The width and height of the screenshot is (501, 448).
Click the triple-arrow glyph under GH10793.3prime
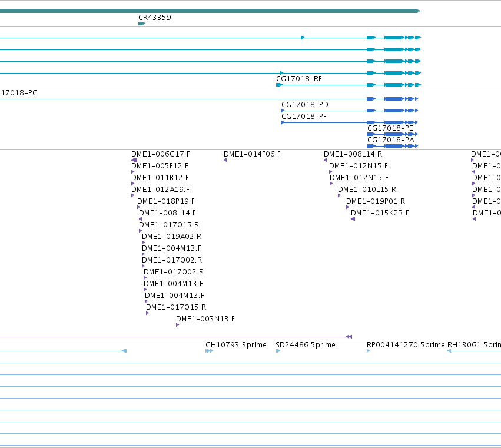point(209,351)
